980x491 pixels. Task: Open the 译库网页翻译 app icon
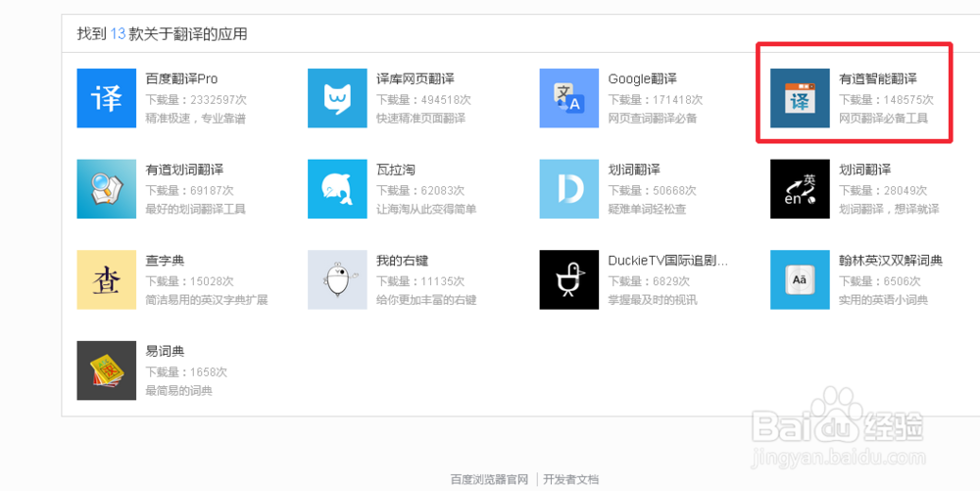337,98
